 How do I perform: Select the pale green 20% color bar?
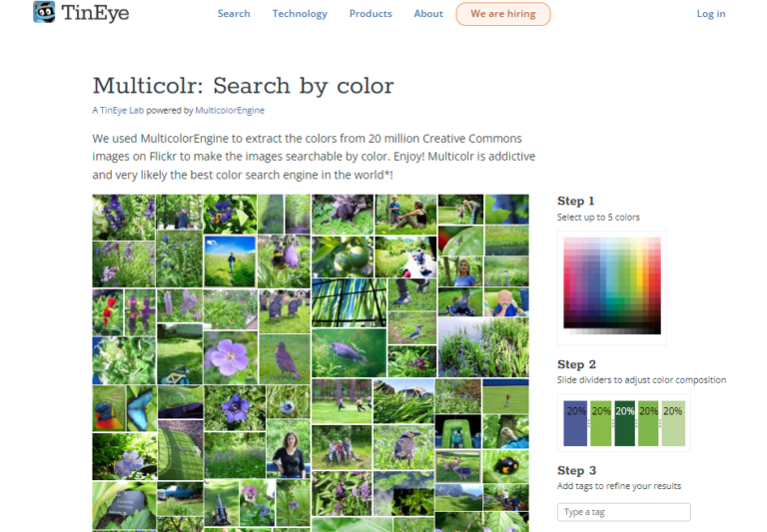coord(673,423)
